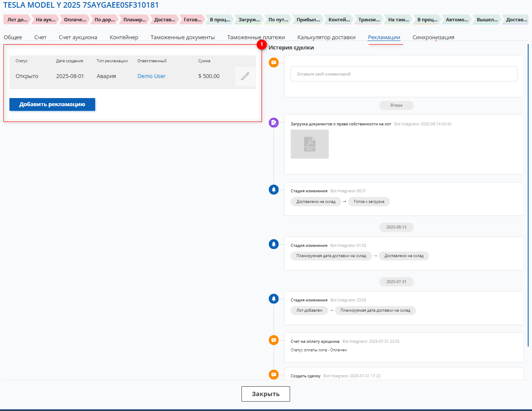Click the Готов к загрузке stage chip
The image size is (532, 411).
tap(369, 202)
